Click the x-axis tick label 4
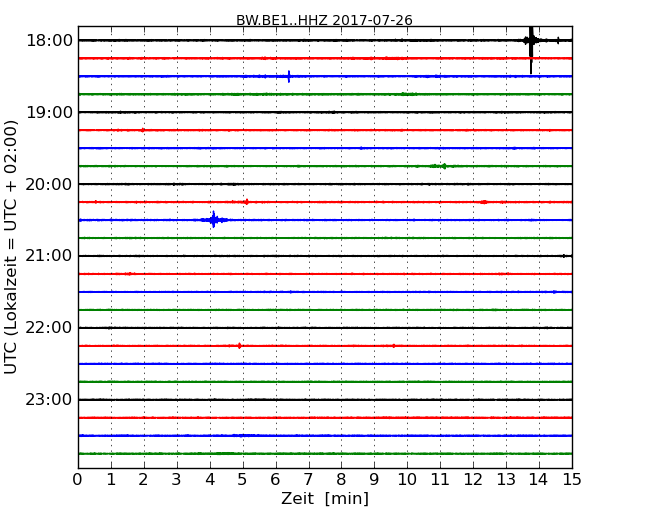Screen dimensions: 650x520 click(210, 479)
